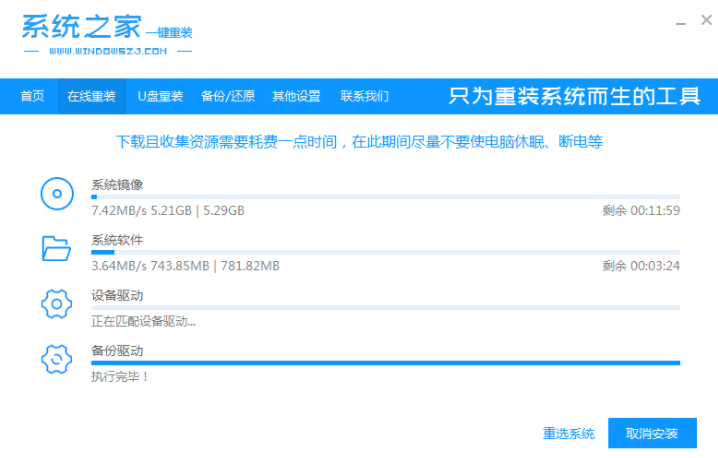Go to the 备份/还原 tab

click(227, 97)
